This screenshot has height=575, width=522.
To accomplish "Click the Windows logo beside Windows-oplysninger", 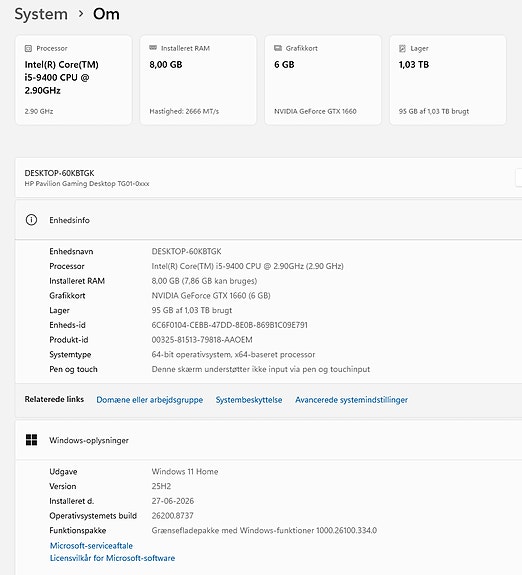I will [32, 440].
